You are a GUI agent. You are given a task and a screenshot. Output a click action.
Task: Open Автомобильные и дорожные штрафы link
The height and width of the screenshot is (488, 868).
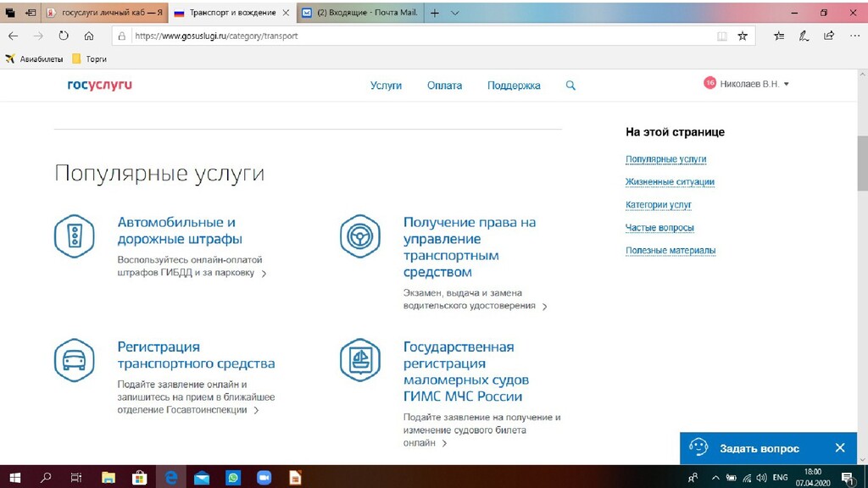180,230
